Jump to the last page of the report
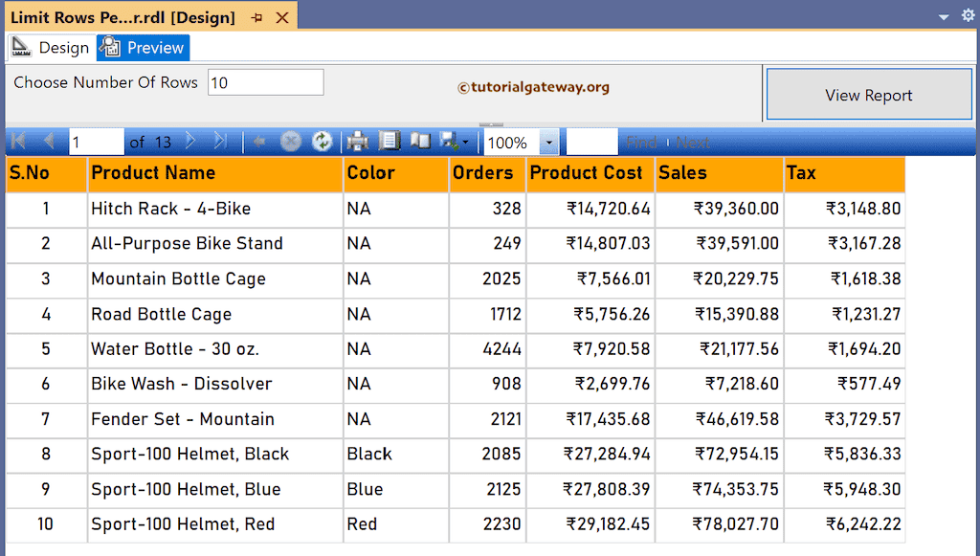The image size is (980, 556). click(x=221, y=141)
